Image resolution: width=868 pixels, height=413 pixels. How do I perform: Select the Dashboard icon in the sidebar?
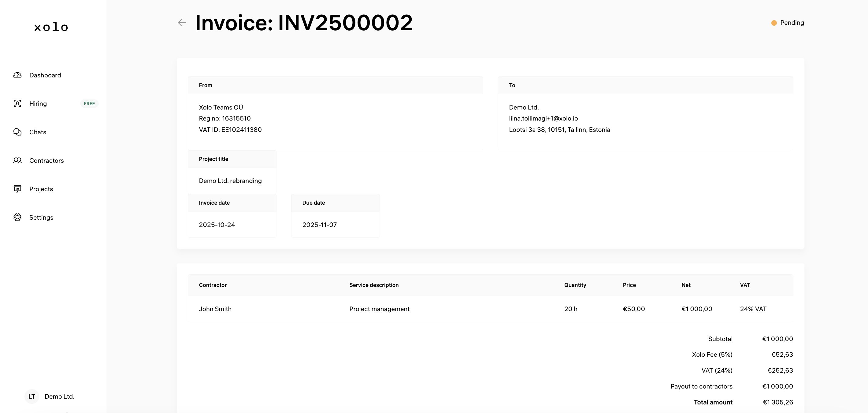(17, 75)
